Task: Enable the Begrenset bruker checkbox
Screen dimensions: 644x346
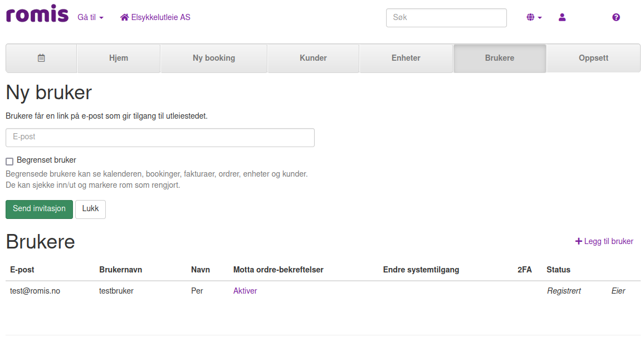Action: pos(9,161)
